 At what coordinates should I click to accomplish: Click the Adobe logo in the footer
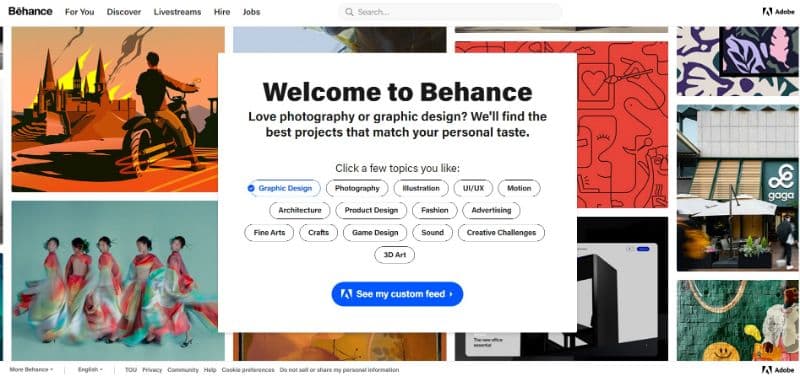tap(779, 369)
